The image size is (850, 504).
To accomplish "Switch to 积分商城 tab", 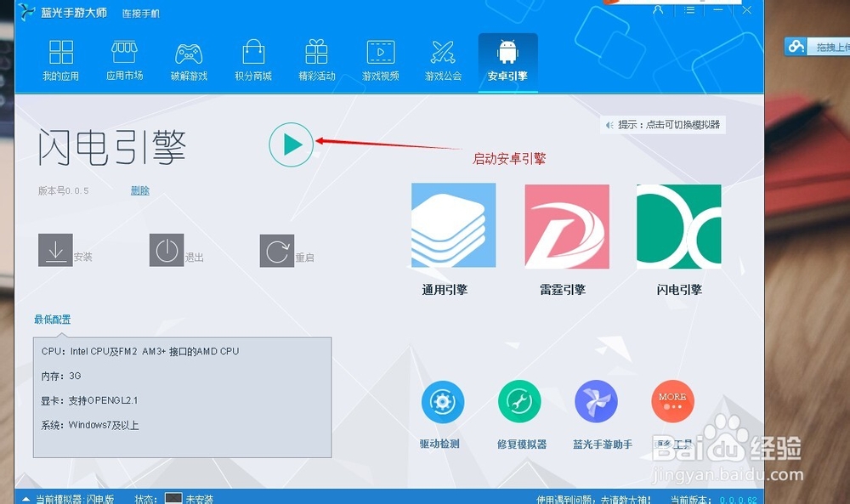I will point(253,60).
